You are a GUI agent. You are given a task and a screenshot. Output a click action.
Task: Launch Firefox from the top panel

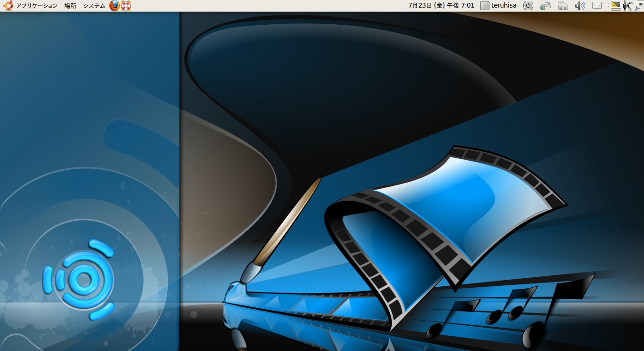[x=115, y=6]
